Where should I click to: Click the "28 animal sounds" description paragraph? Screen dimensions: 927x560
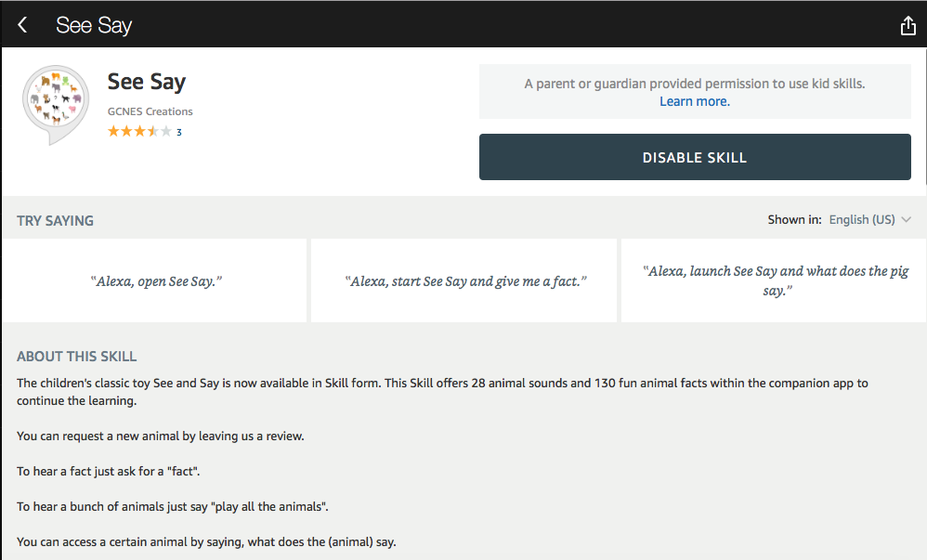coord(442,392)
